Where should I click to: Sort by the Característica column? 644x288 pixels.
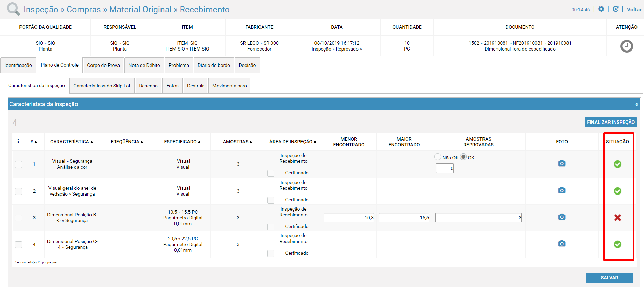coord(71,142)
